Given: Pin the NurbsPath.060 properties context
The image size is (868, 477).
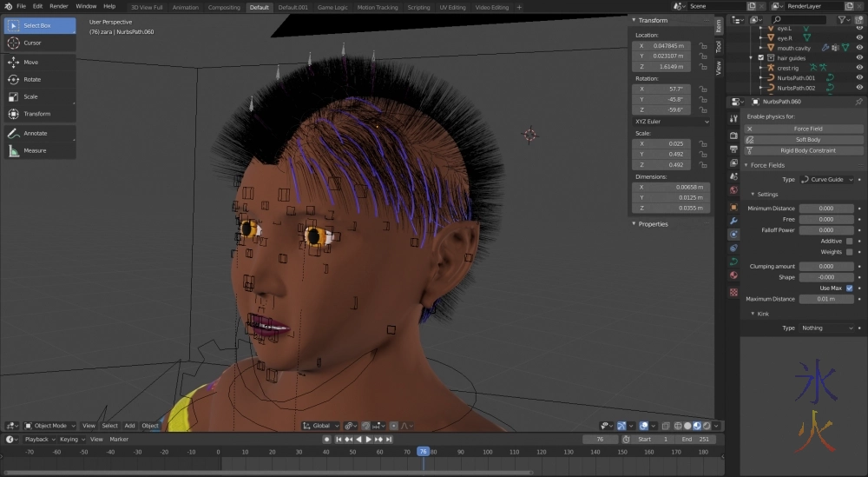Looking at the screenshot, I should pyautogui.click(x=859, y=102).
